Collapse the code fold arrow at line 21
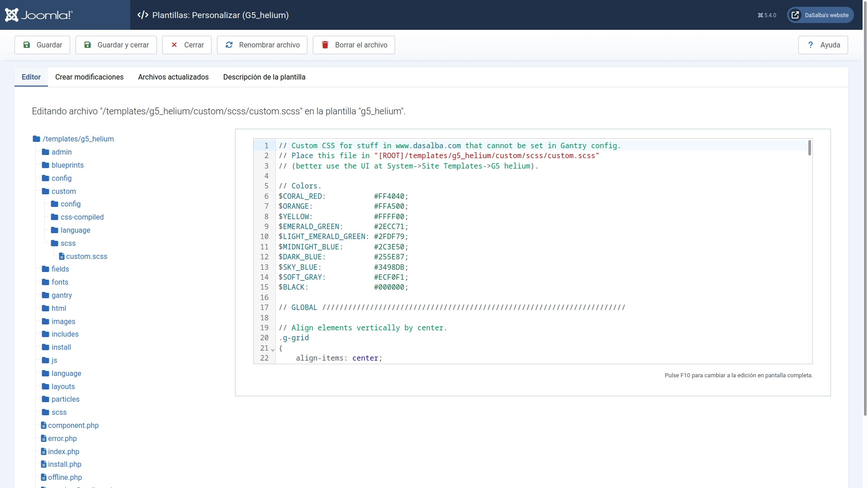The height and width of the screenshot is (488, 868). (273, 349)
